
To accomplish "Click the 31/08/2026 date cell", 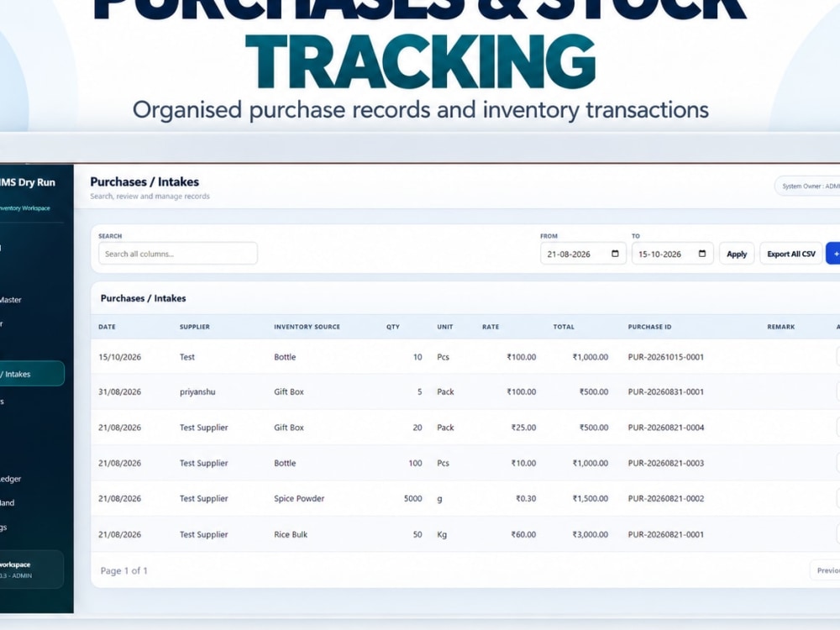I will point(120,391).
